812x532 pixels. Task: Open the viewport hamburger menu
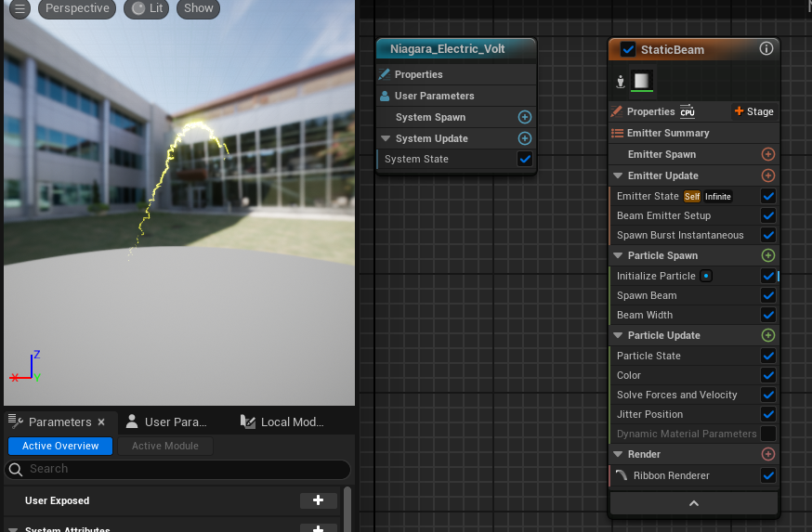(x=20, y=9)
